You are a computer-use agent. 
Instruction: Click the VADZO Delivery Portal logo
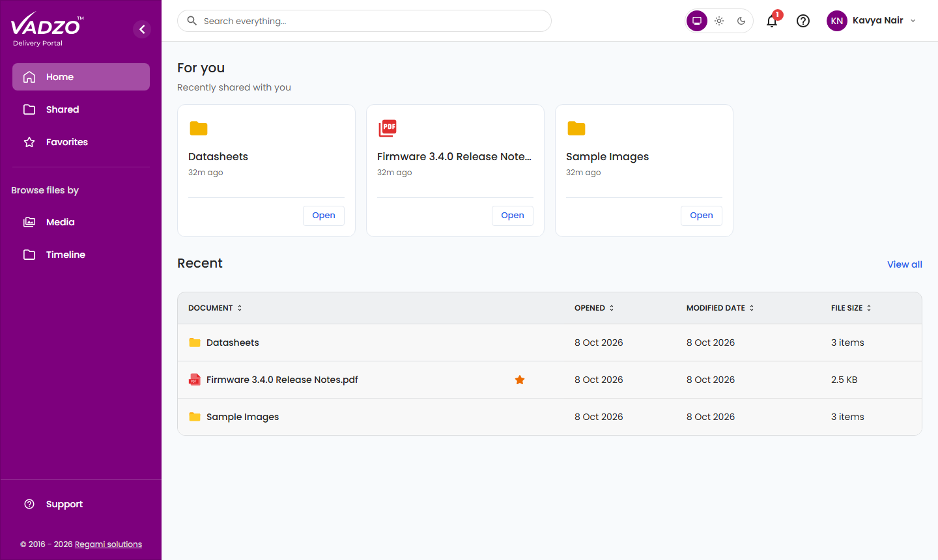pyautogui.click(x=47, y=30)
